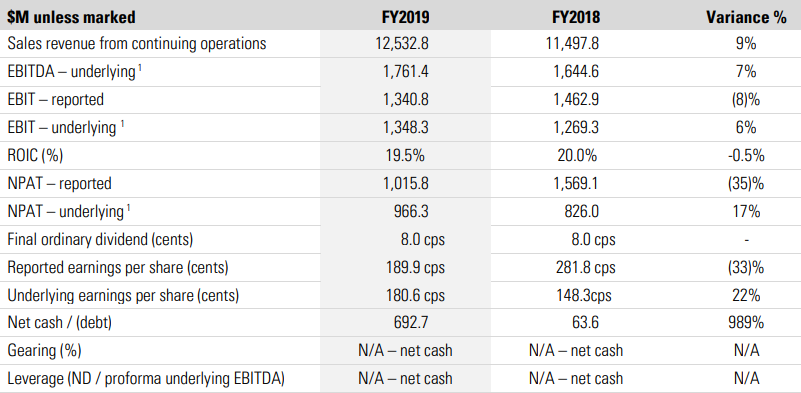
Task: Select the 989% variance cell
Action: coord(746,323)
